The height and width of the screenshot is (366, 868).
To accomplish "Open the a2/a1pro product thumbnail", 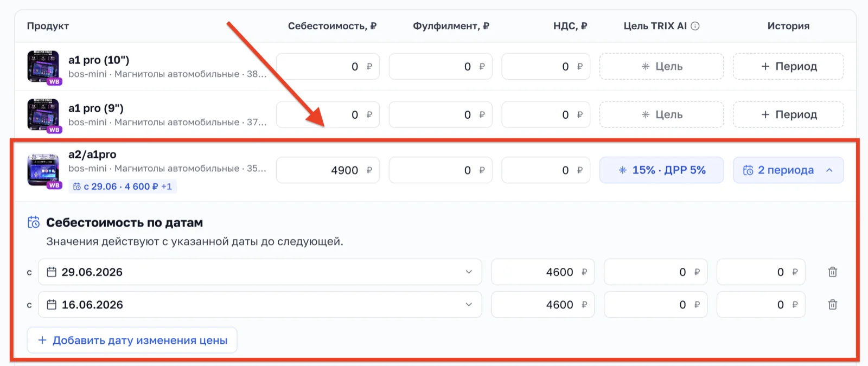I will [43, 170].
